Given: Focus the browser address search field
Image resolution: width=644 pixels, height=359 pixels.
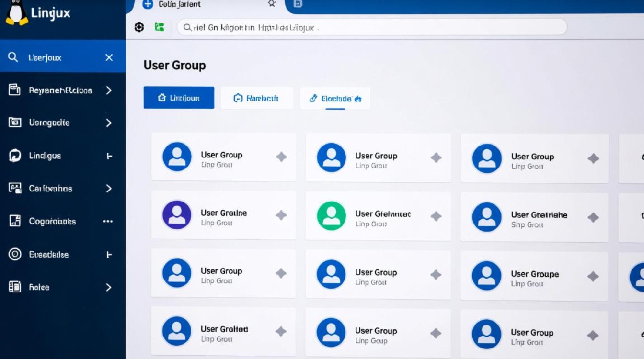Looking at the screenshot, I should [x=371, y=27].
